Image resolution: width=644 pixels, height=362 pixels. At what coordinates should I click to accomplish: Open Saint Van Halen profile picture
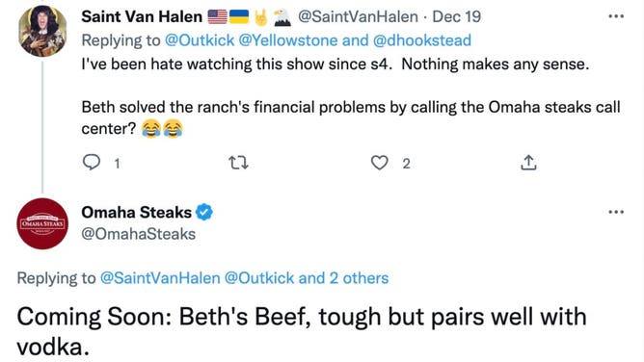coord(42,31)
